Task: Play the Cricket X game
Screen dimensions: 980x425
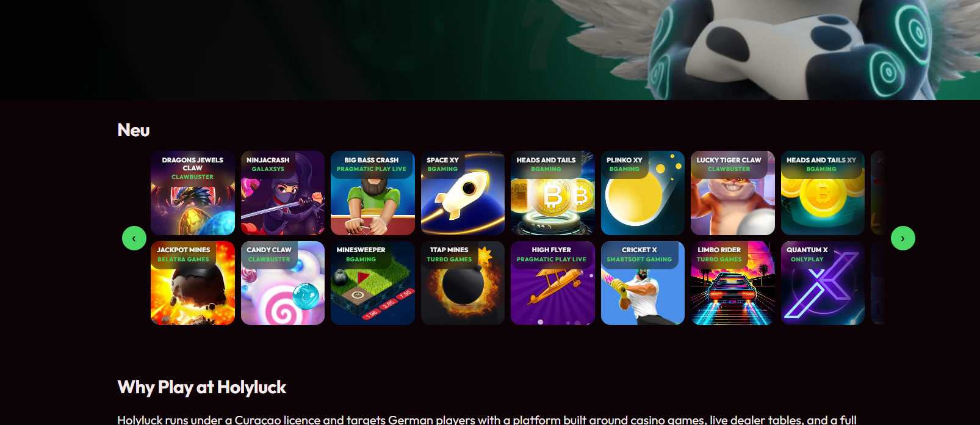Action: 643,283
